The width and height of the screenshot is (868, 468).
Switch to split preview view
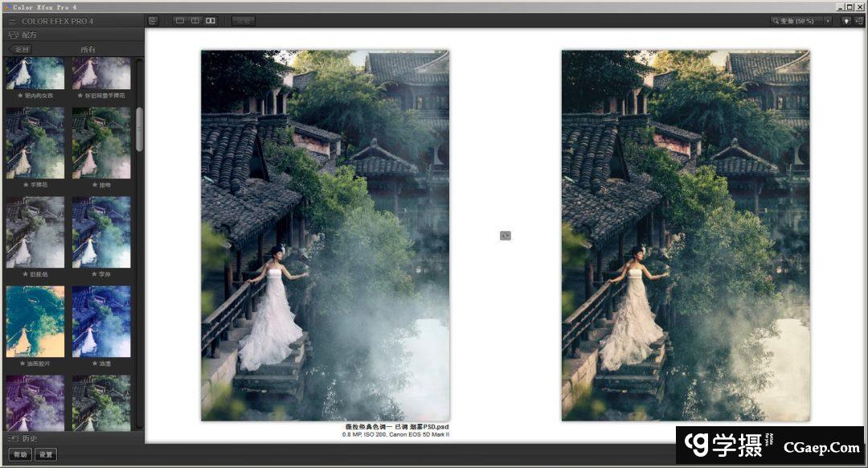[195, 21]
